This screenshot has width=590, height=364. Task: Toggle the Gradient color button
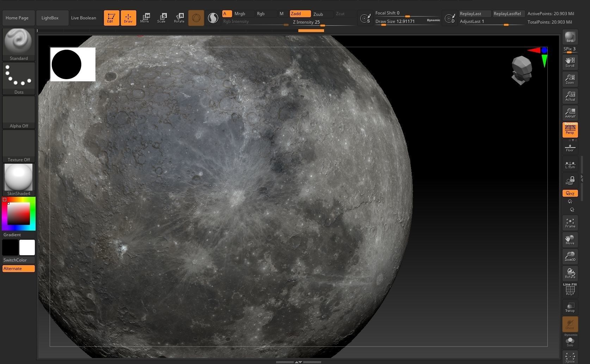tap(18, 235)
